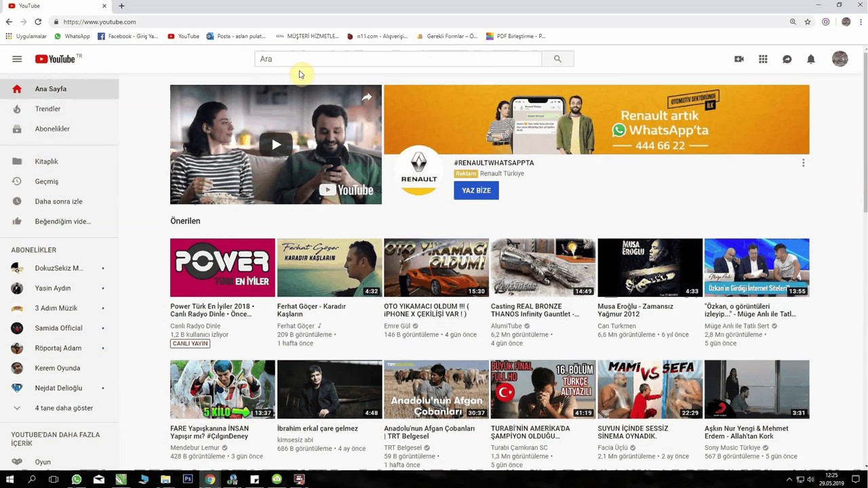Open Yasin Aydın subscription channel

point(59,288)
